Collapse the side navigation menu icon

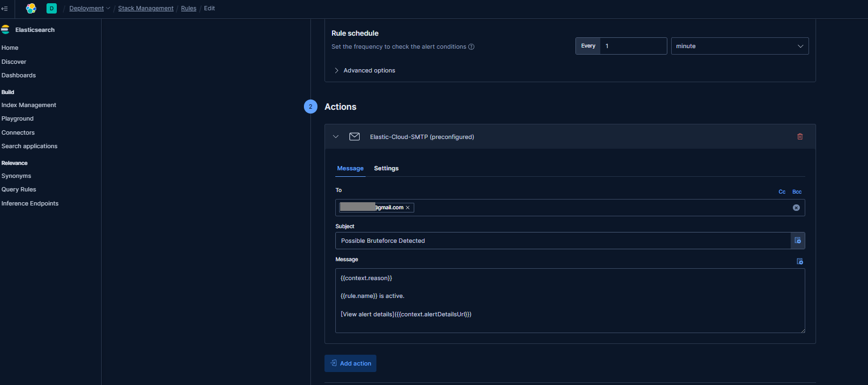coord(5,8)
